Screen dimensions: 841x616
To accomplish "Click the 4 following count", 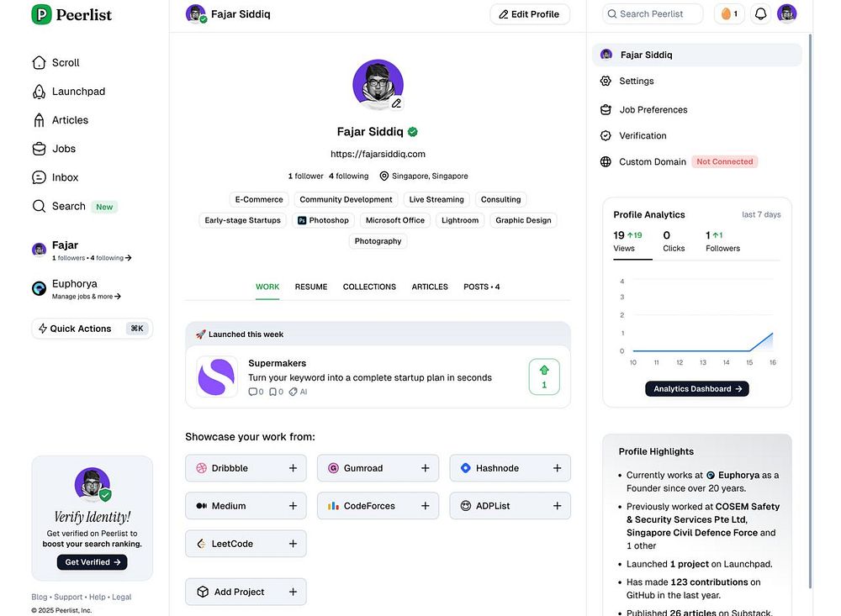I will click(x=349, y=176).
